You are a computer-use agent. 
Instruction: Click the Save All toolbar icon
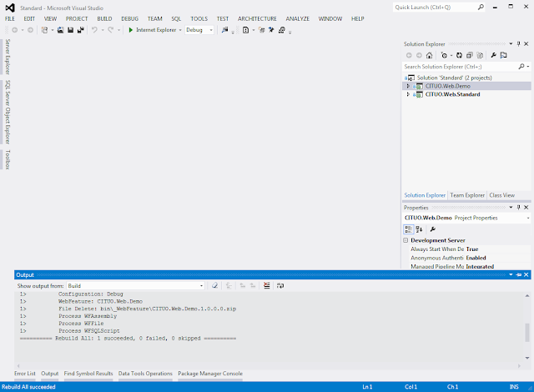tap(81, 30)
